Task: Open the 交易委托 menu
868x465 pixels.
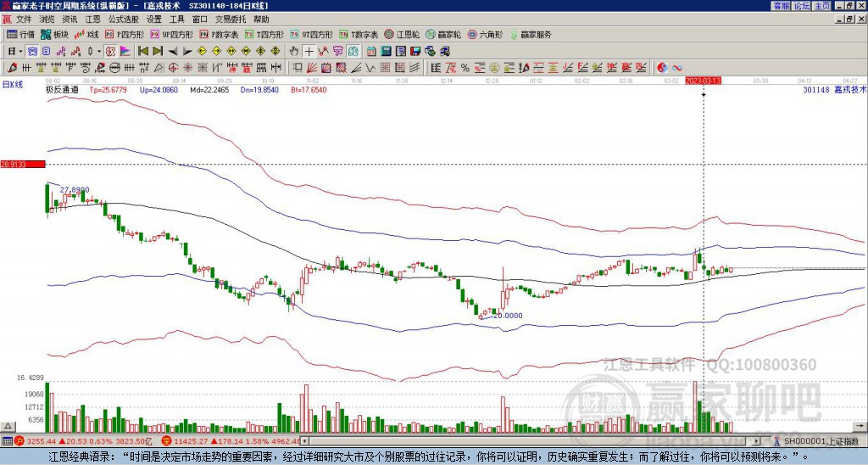Action: click(x=231, y=20)
